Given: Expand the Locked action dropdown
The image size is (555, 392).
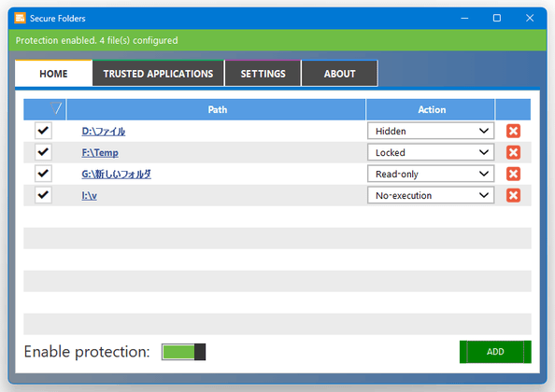Looking at the screenshot, I should tap(431, 152).
